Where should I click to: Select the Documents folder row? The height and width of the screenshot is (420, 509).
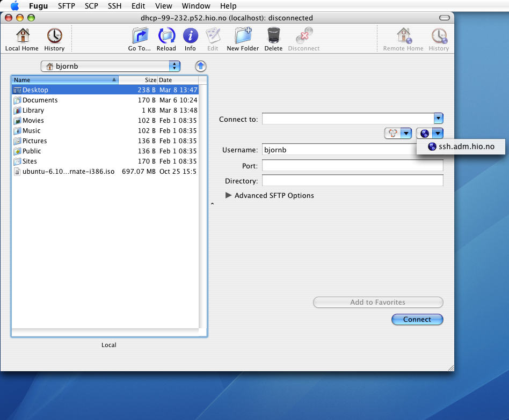(105, 100)
